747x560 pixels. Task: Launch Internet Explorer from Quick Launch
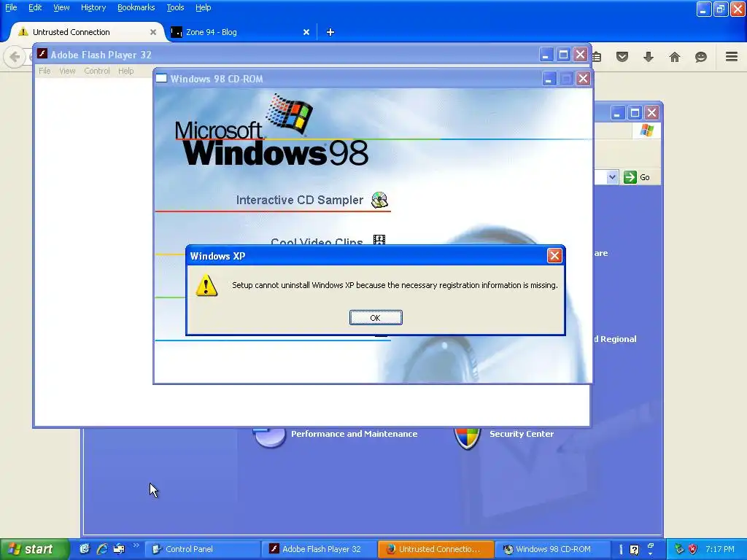click(x=102, y=549)
